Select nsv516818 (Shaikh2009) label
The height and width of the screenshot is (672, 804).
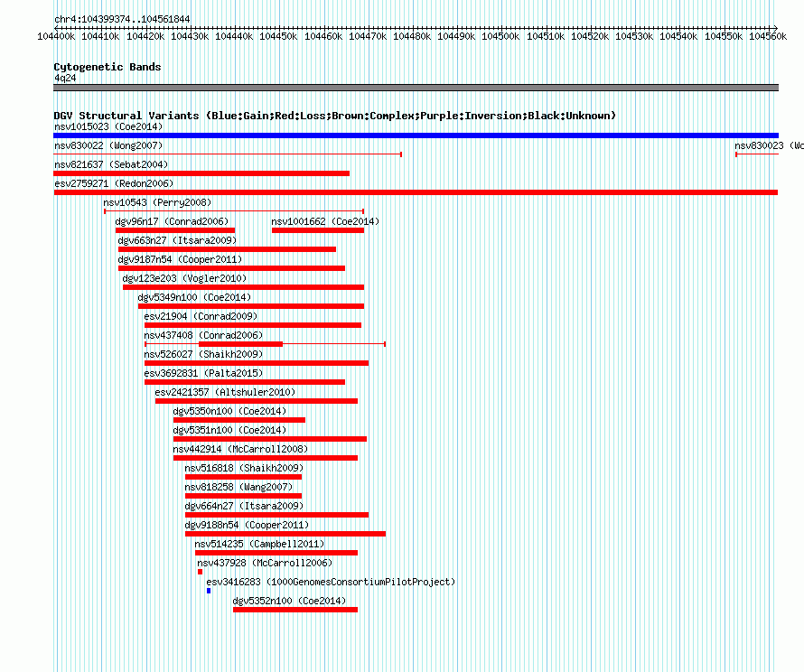coord(244,468)
